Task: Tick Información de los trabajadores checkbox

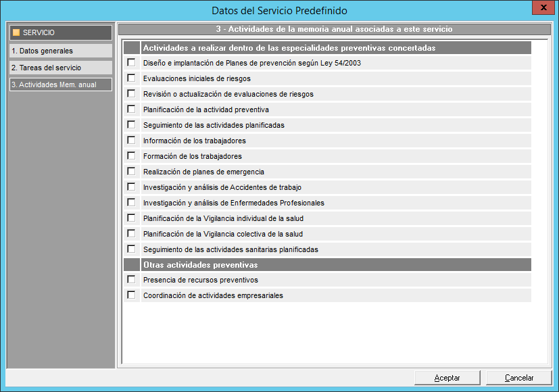Action: (131, 141)
